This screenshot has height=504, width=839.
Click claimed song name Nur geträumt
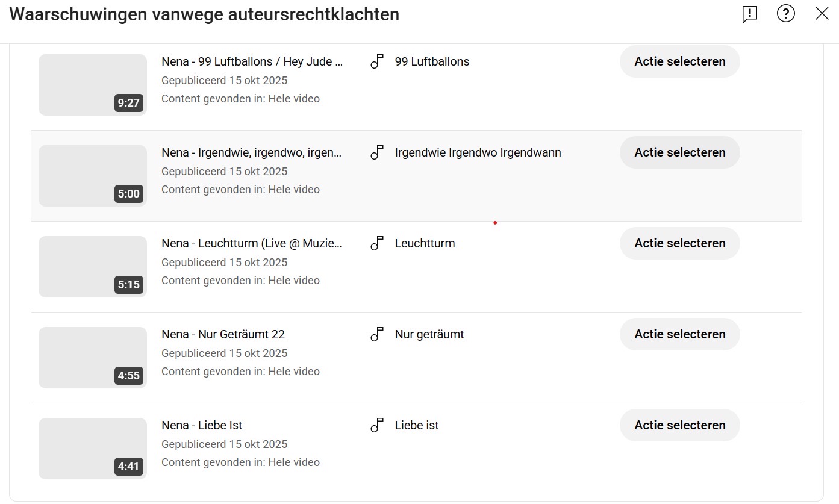[429, 334]
